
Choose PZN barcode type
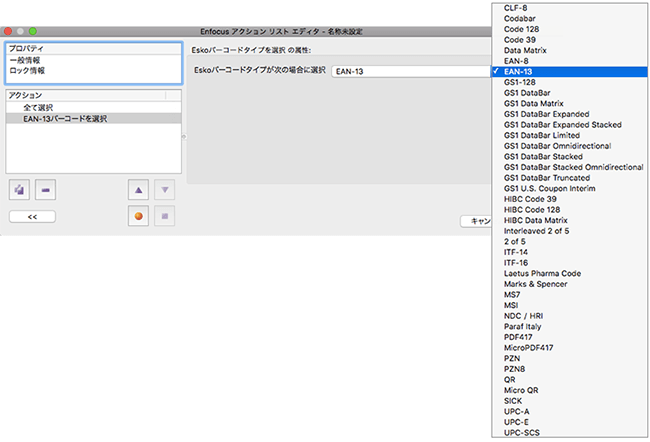click(x=570, y=359)
